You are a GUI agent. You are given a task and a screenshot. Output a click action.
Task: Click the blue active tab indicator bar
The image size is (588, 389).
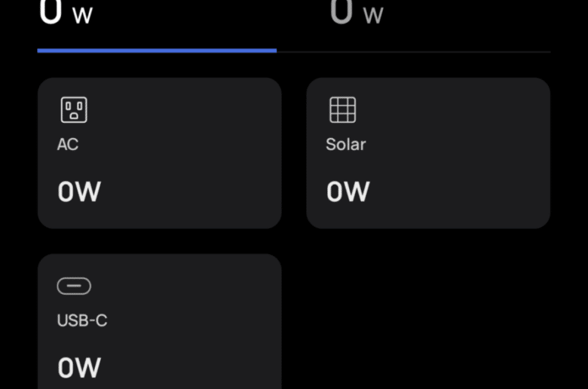157,51
